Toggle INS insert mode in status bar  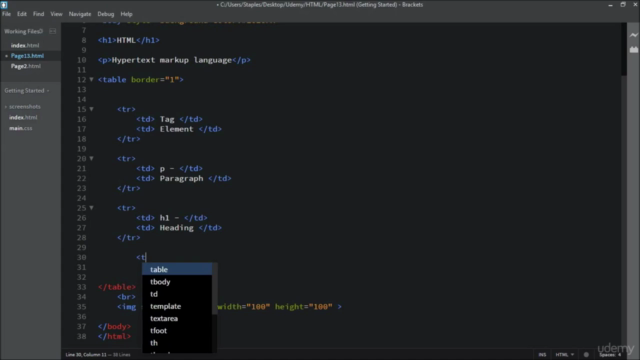[x=542, y=355]
